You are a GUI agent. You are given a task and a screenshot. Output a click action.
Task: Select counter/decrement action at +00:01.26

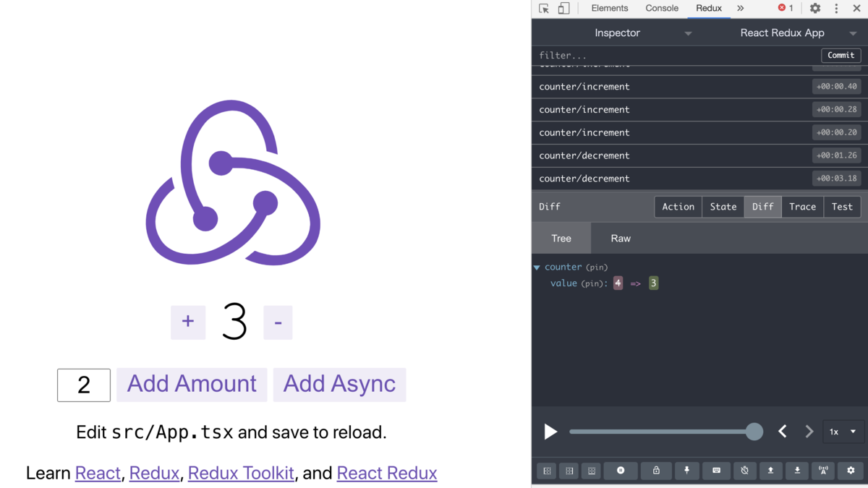pyautogui.click(x=699, y=155)
